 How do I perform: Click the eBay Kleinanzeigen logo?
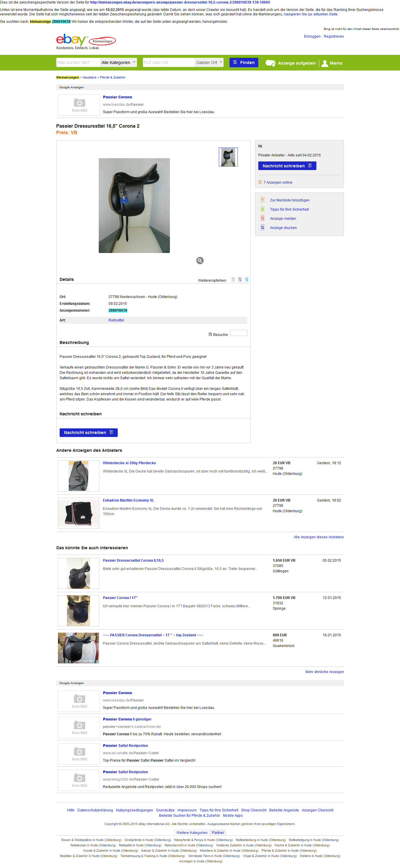[x=86, y=40]
